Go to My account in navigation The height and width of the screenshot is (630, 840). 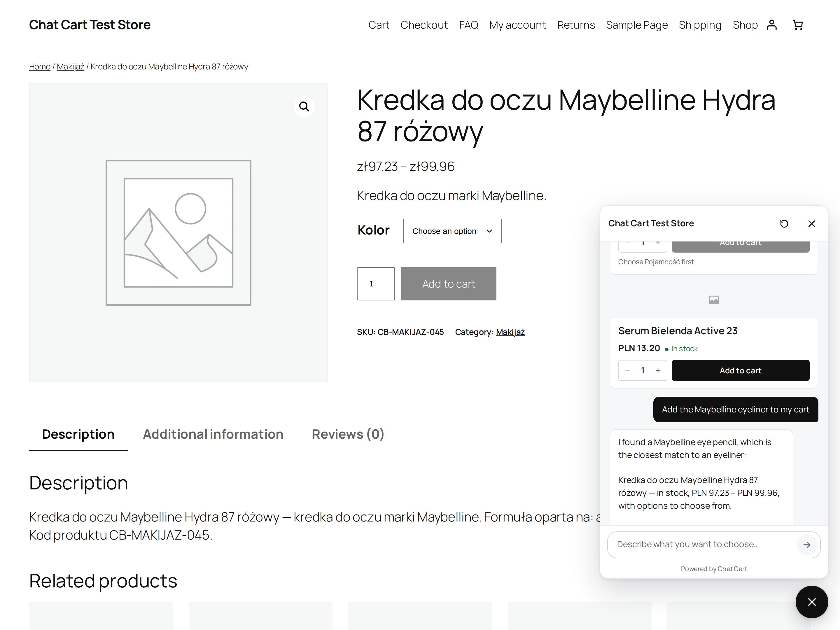click(x=517, y=25)
